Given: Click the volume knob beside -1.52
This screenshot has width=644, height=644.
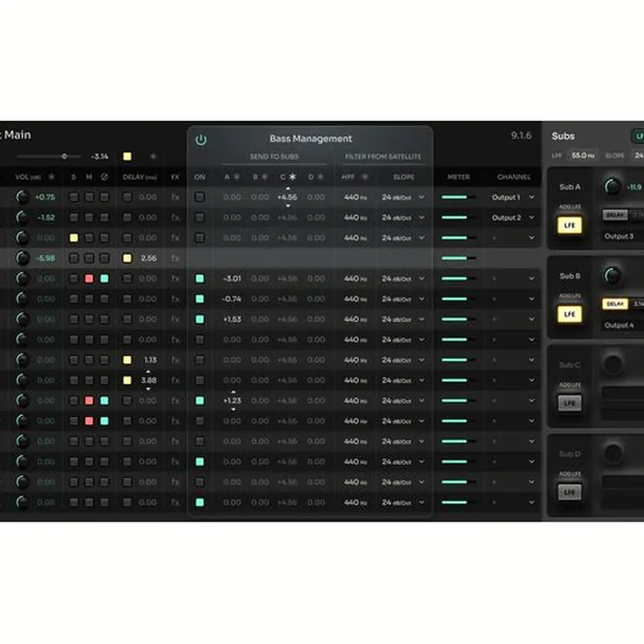Looking at the screenshot, I should point(22,217).
